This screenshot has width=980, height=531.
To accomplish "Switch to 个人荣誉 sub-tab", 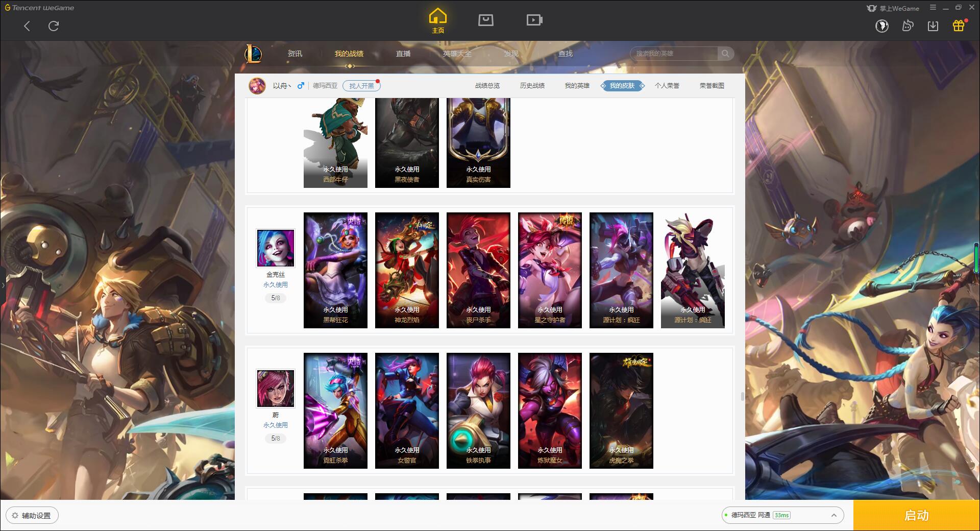I will point(667,86).
